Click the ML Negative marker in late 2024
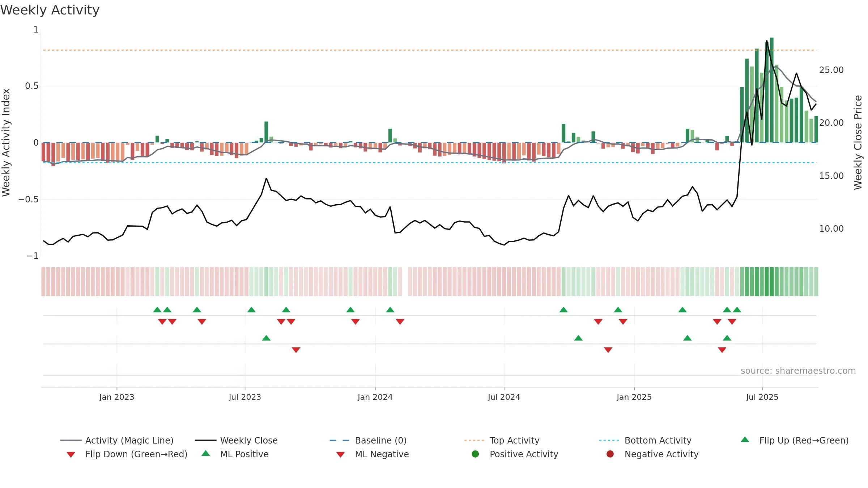This screenshot has height=488, width=868. [608, 350]
